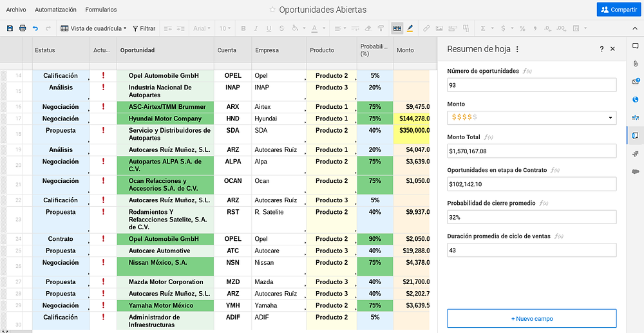The image size is (644, 333).
Task: Open the Formularios menu
Action: (x=101, y=10)
